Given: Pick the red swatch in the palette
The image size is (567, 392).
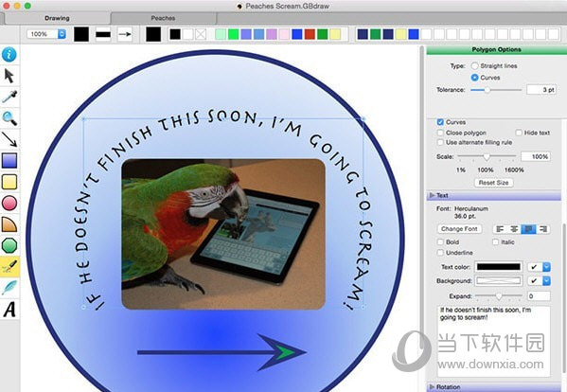Looking at the screenshot, I should (310, 34).
